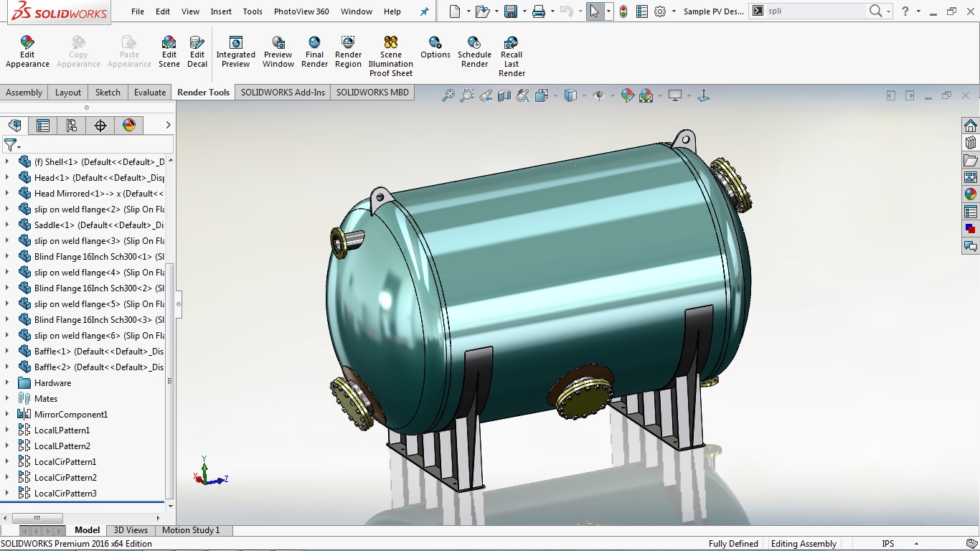Click the Apply Scene heads-up icon
The image size is (980, 551).
point(646,95)
